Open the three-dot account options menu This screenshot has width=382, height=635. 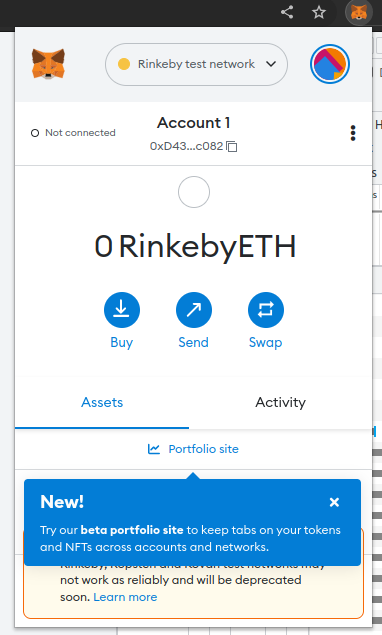click(x=353, y=133)
